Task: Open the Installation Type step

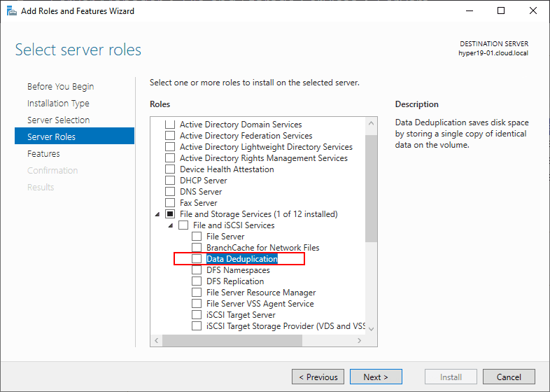Action: pyautogui.click(x=58, y=104)
